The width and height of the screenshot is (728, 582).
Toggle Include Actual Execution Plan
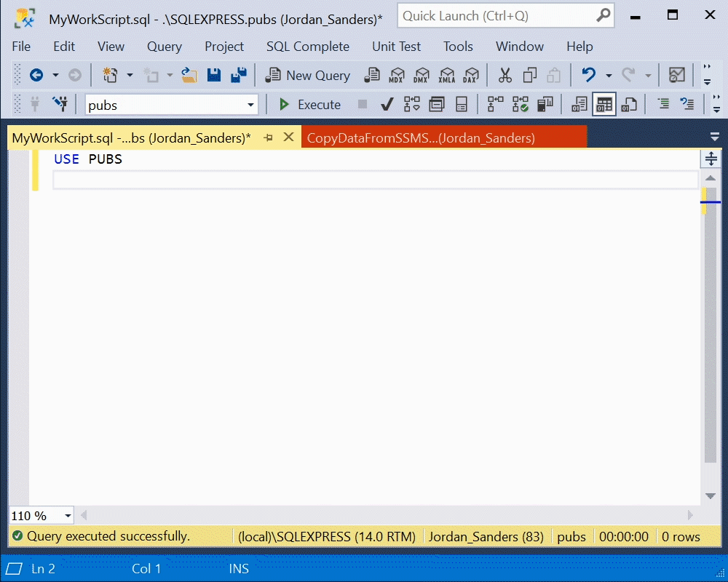point(495,104)
